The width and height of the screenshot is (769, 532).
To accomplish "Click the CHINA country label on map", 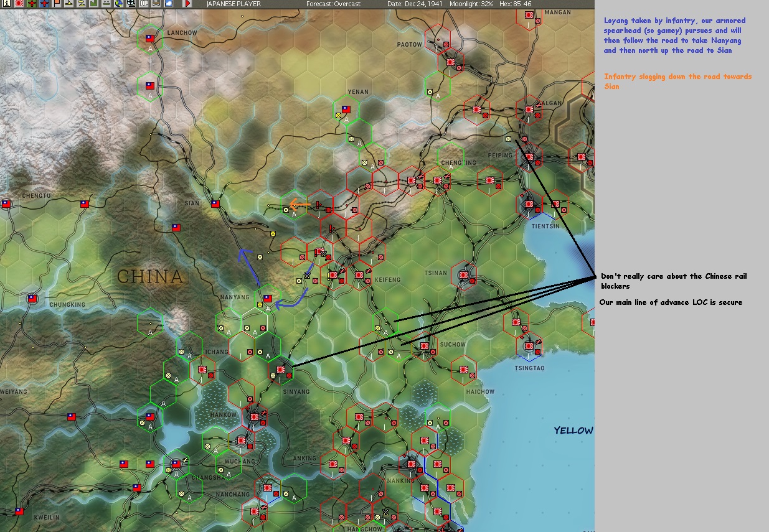I will click(150, 276).
